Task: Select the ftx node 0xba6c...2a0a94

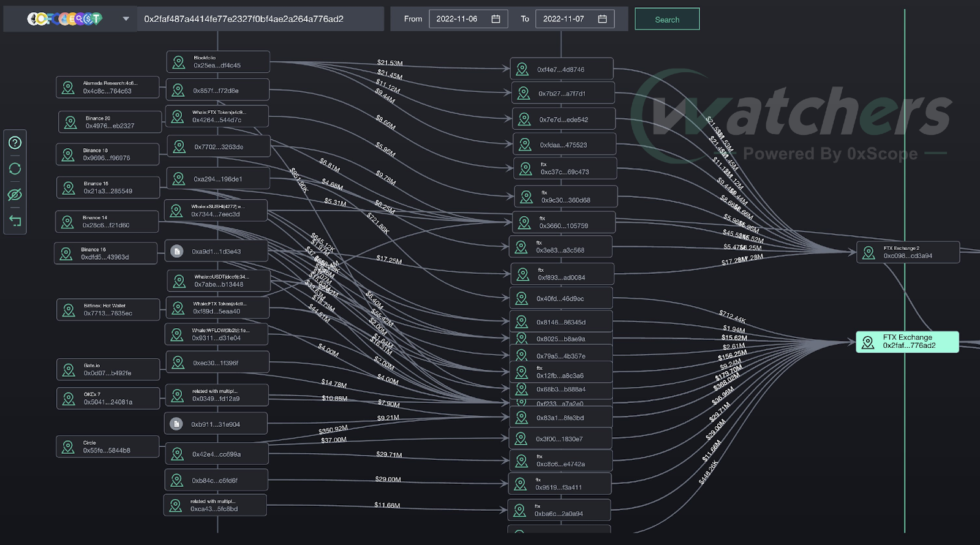Action: (559, 510)
